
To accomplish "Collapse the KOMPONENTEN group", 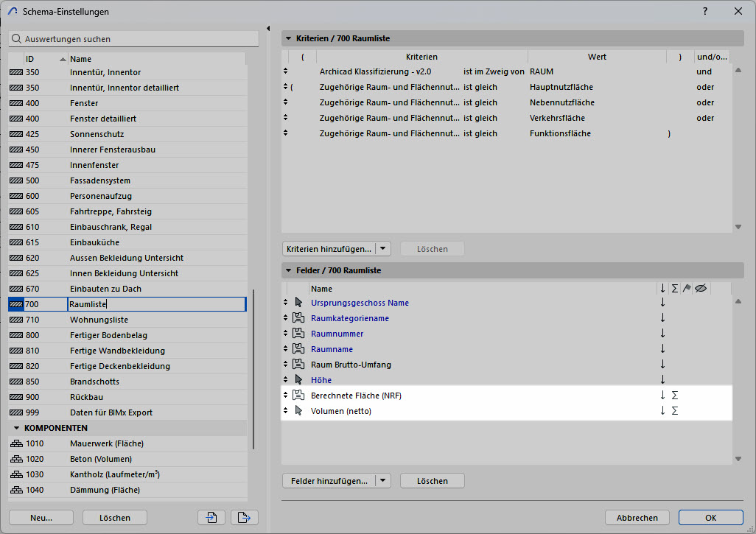I will pos(16,428).
